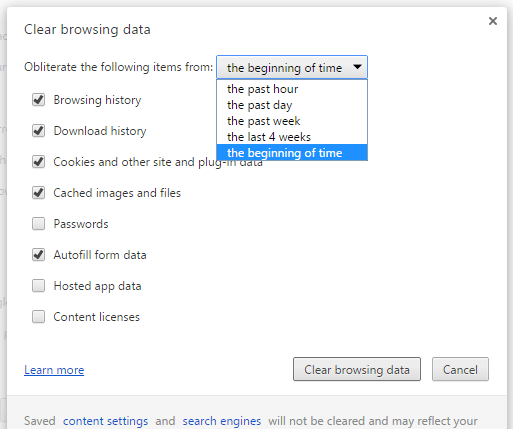
Task: Click the Cancel button
Action: pos(460,369)
